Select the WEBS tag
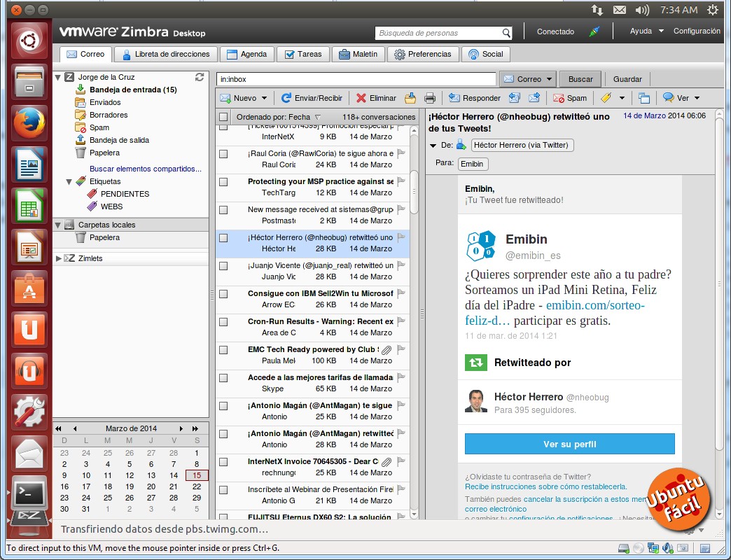 click(x=111, y=206)
